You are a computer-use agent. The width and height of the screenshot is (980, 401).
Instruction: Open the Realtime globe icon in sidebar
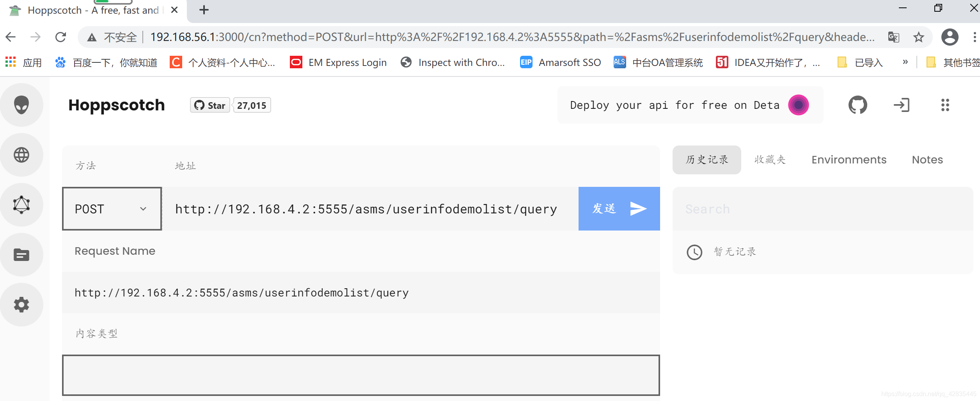pos(21,155)
